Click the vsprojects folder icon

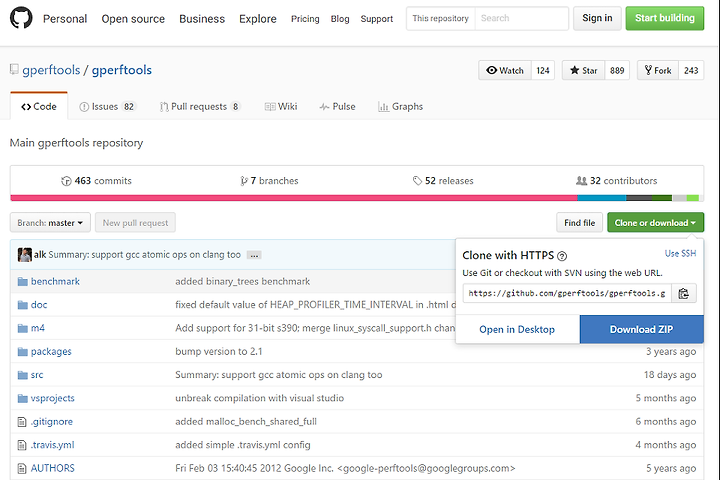pyautogui.click(x=22, y=398)
